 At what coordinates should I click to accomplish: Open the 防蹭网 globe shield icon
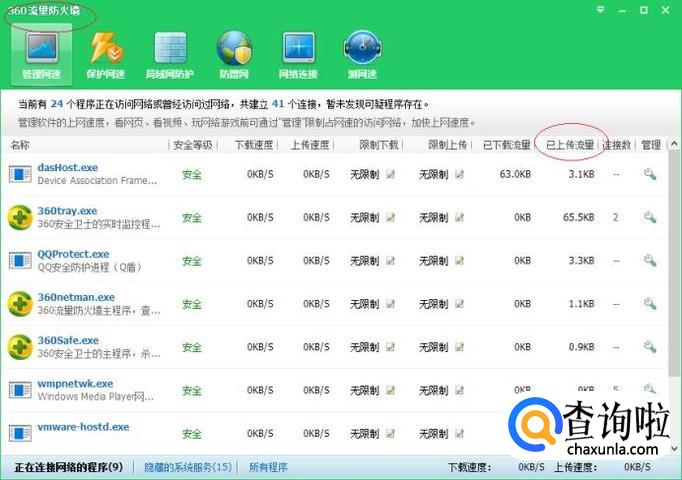(x=234, y=48)
